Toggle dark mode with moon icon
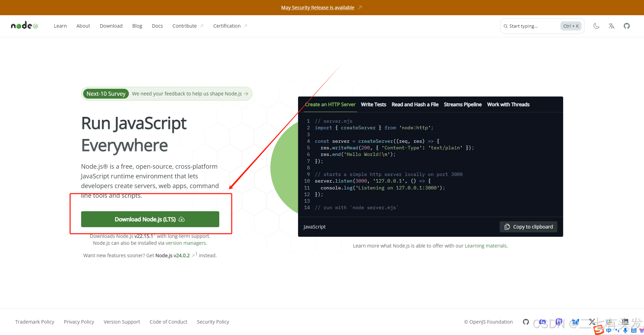Viewport: 644px width, 335px height. [596, 26]
